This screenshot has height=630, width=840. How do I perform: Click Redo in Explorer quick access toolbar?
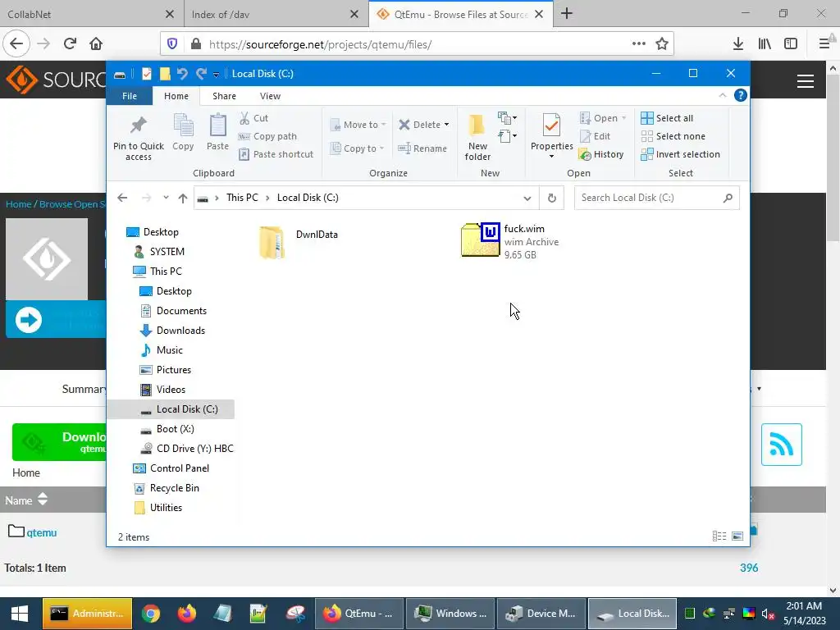pyautogui.click(x=201, y=73)
